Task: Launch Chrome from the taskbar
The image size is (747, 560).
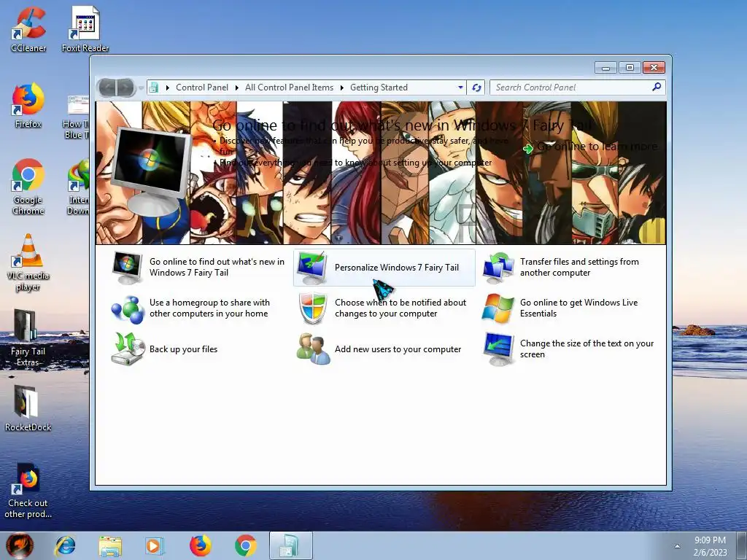Action: tap(246, 545)
